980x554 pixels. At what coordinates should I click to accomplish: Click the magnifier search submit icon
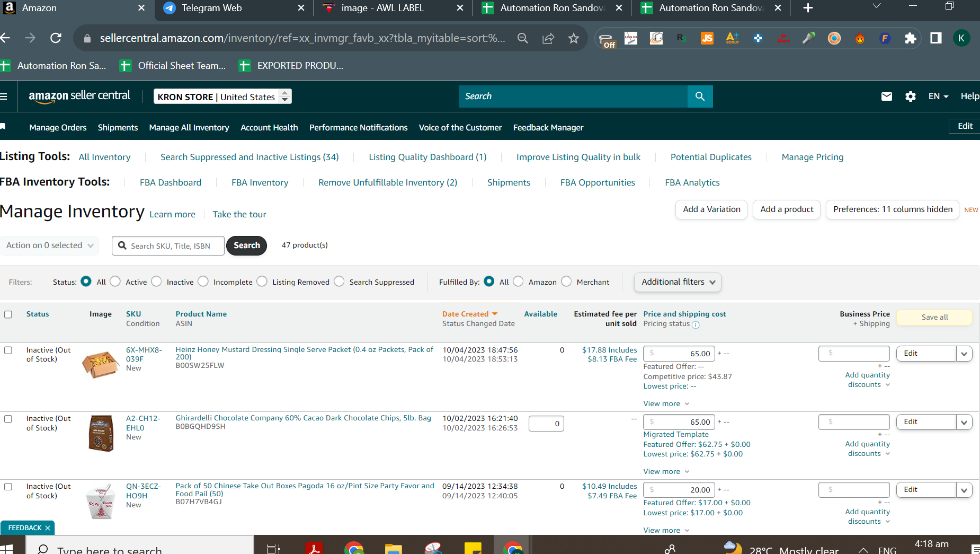point(700,96)
